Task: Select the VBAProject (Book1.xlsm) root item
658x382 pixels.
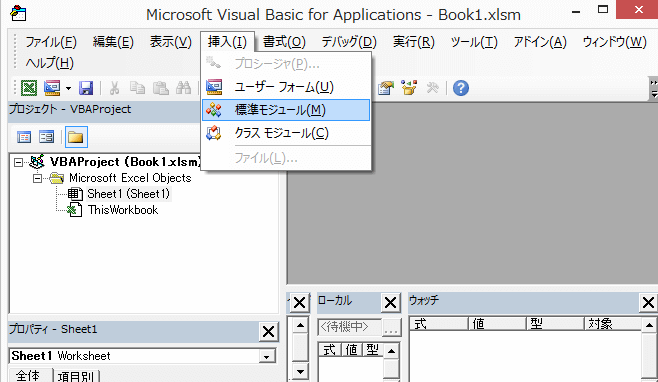Action: (x=125, y=162)
